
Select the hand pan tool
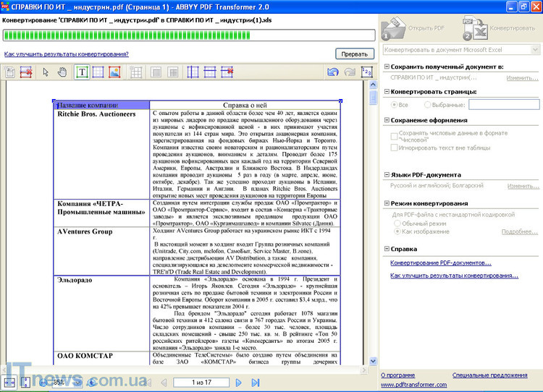(62, 72)
